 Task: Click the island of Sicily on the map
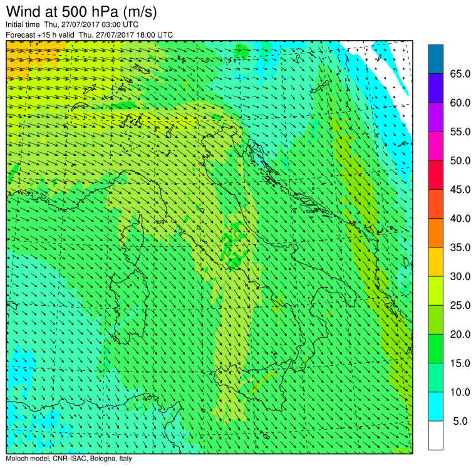click(252, 387)
